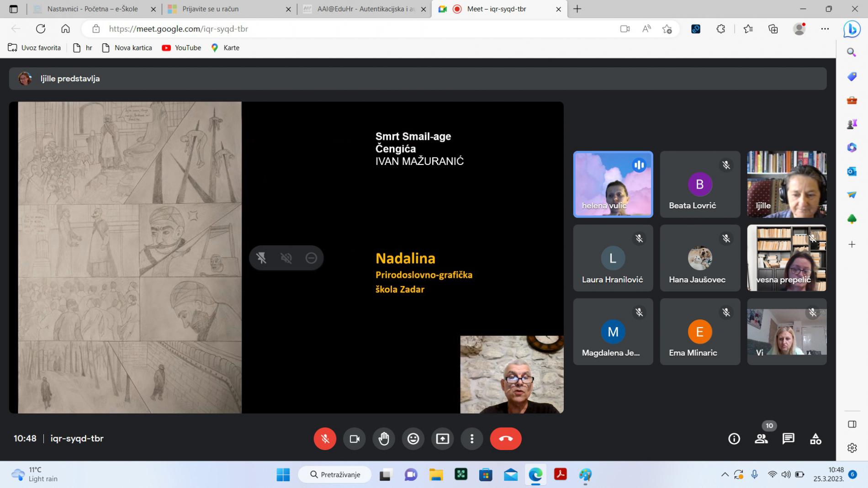Image resolution: width=868 pixels, height=488 pixels.
Task: Open meeting details info icon
Action: 734,439
